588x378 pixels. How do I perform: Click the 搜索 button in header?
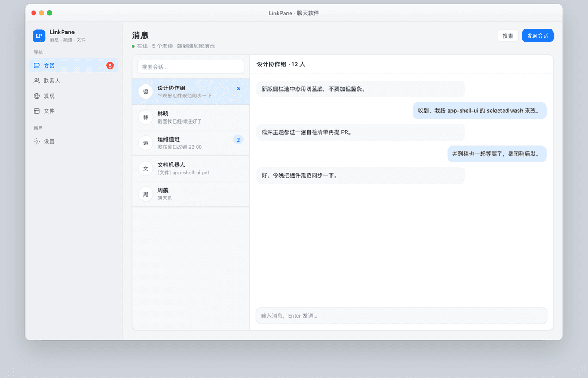pos(508,35)
